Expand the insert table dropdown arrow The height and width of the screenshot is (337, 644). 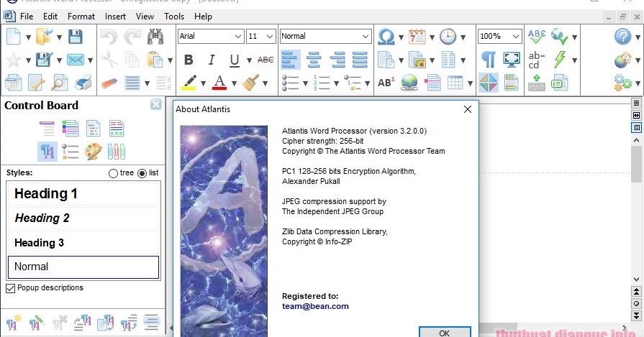[470, 83]
